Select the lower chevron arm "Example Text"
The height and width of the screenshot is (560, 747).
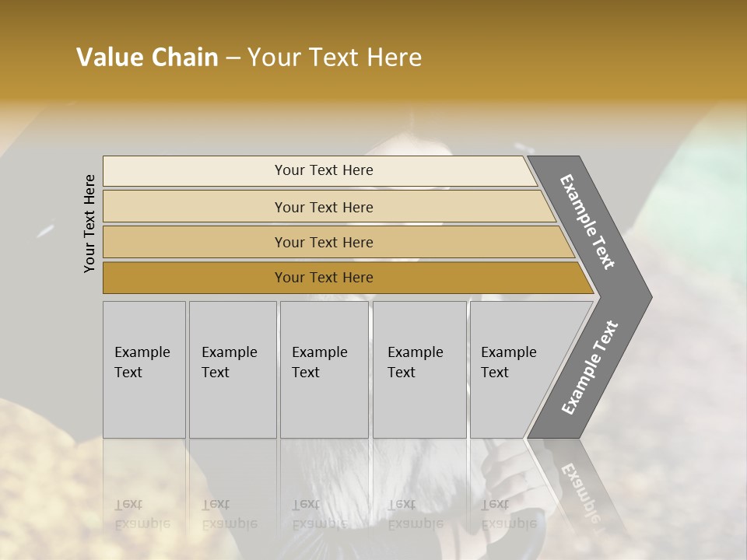point(590,367)
